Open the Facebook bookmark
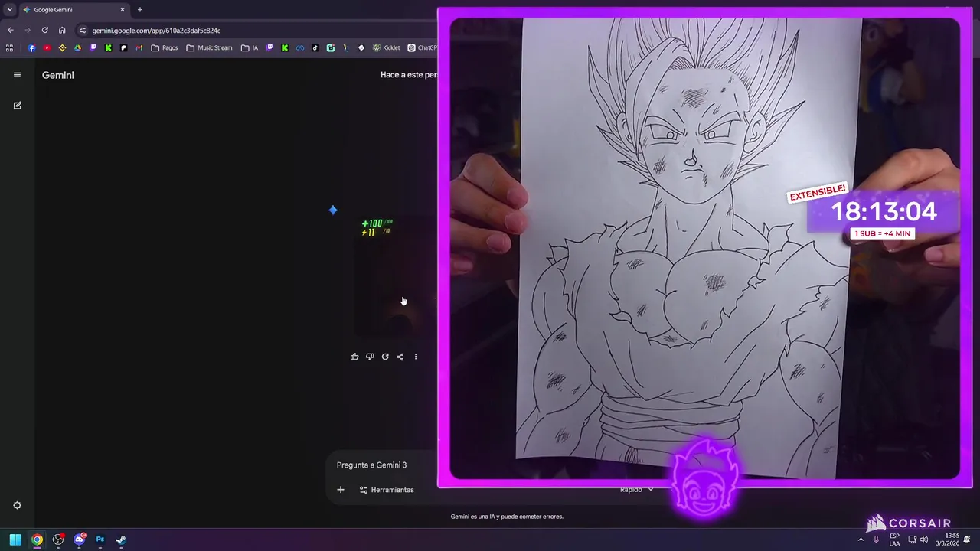Screen dimensions: 980x551 click(31, 47)
